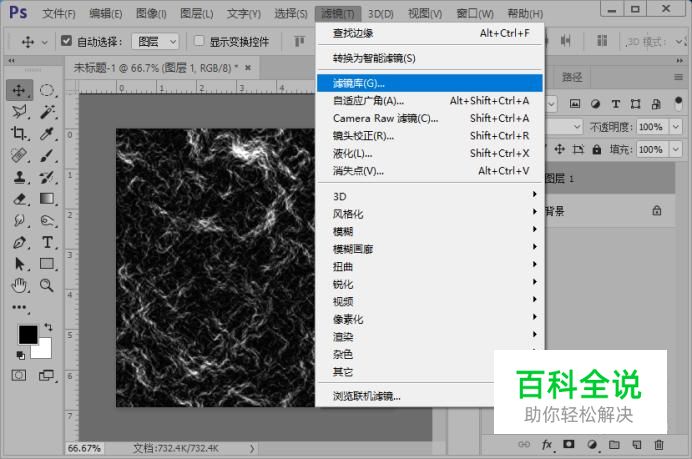Swap foreground and background colors
692x459 pixels.
point(48,327)
